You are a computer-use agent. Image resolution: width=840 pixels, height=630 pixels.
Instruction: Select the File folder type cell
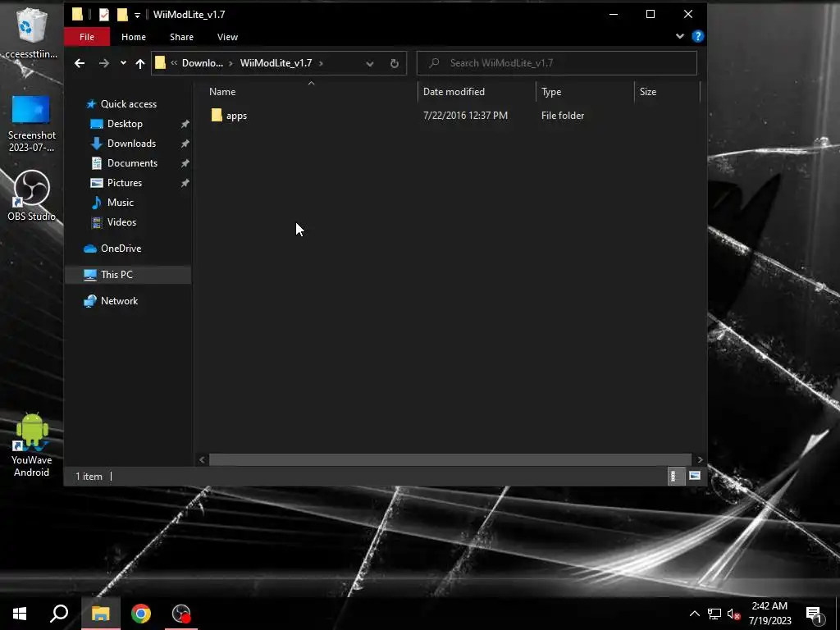(x=563, y=116)
